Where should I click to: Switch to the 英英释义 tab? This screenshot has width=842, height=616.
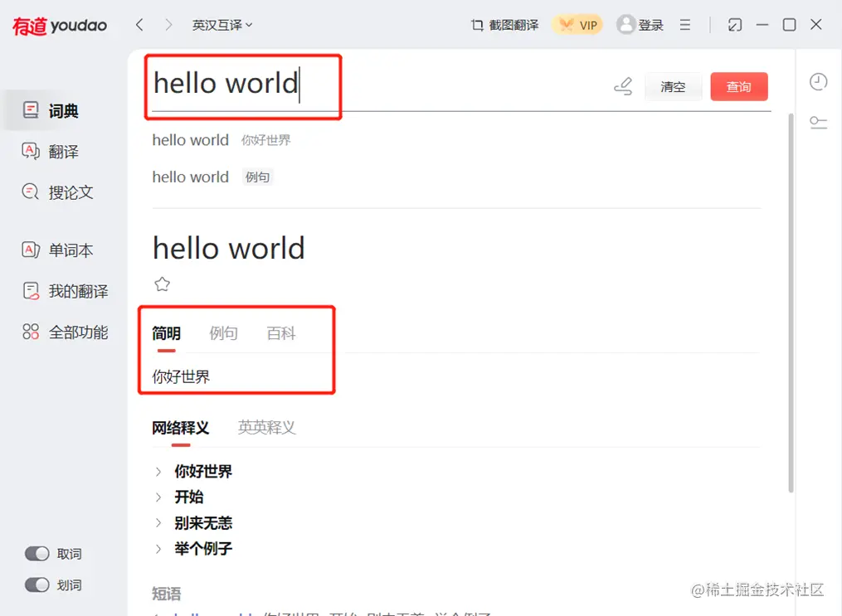coord(267,428)
